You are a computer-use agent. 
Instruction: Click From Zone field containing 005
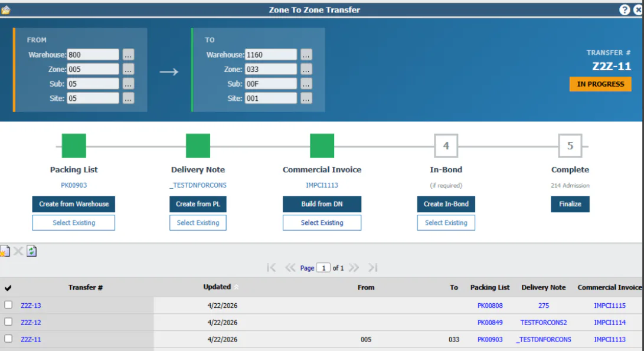93,70
